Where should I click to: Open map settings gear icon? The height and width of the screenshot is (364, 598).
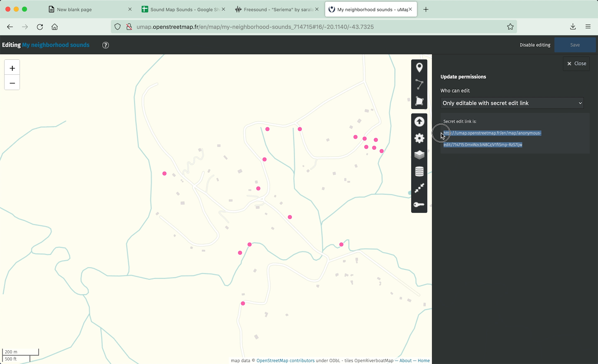coord(419,138)
